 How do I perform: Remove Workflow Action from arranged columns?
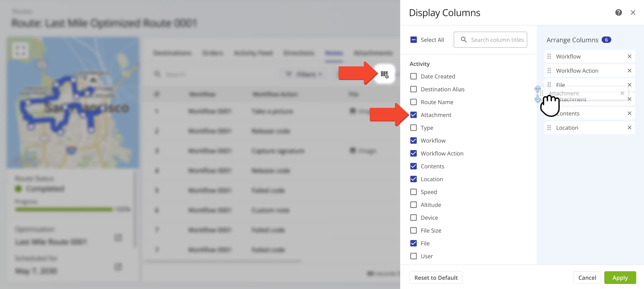click(629, 71)
